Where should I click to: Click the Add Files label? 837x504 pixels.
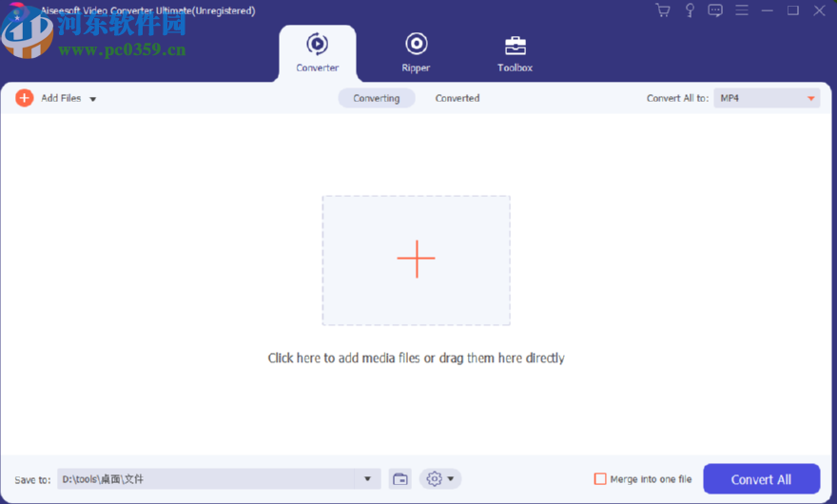point(61,98)
